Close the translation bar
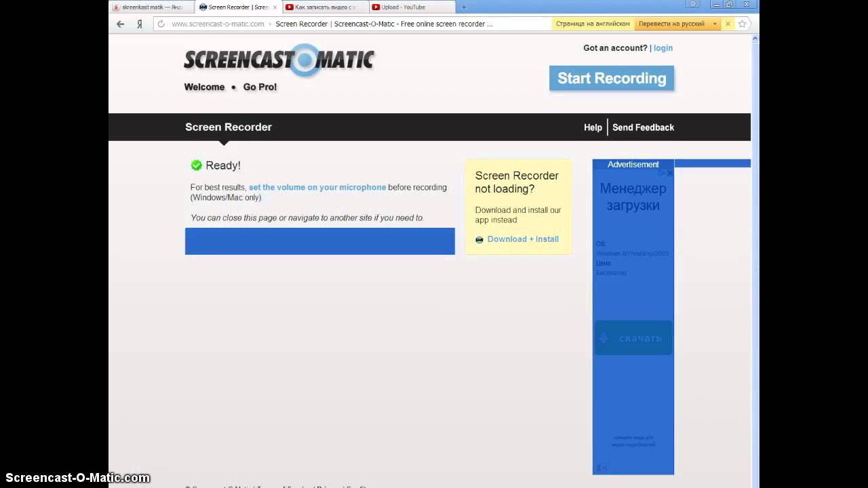 (x=728, y=24)
